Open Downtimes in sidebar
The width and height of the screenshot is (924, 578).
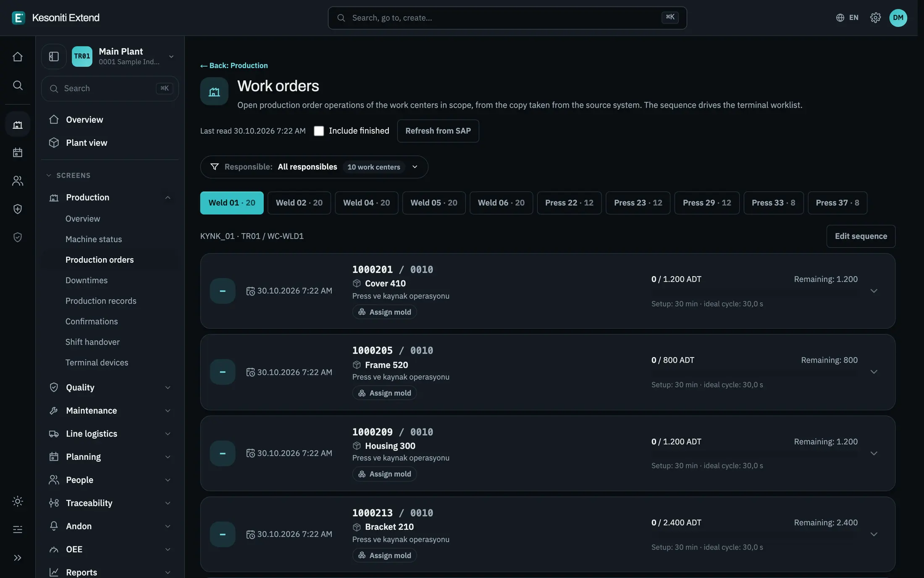[x=87, y=280]
